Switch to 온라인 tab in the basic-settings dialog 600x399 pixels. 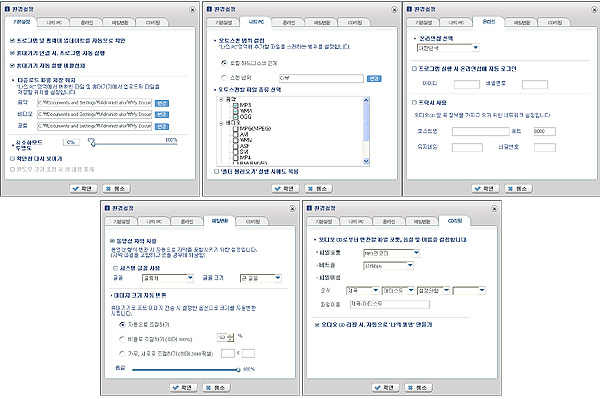(87, 23)
